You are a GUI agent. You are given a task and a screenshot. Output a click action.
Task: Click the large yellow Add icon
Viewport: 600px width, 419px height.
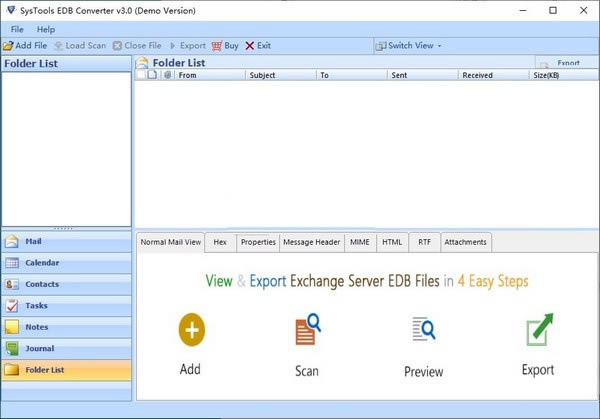(x=190, y=330)
